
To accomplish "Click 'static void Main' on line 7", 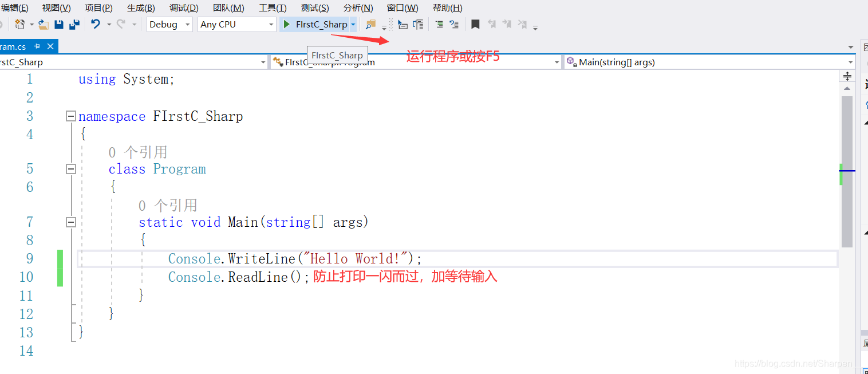I will tap(198, 222).
